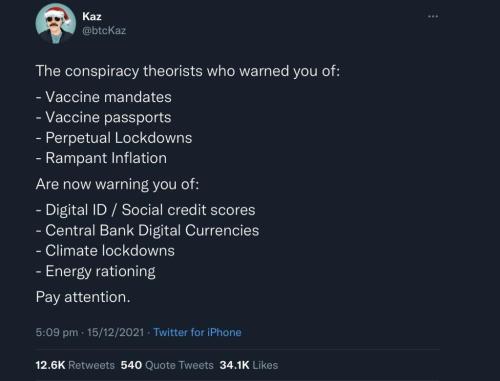This screenshot has height=381, width=500.
Task: Click the 'Perpetual Lockdowns' line
Action: pyautogui.click(x=114, y=138)
